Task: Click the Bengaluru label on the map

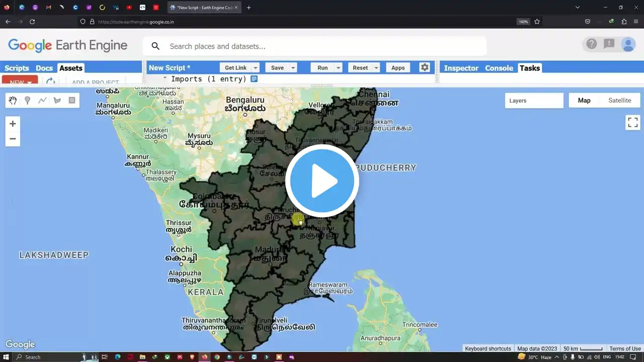Action: pos(245,104)
